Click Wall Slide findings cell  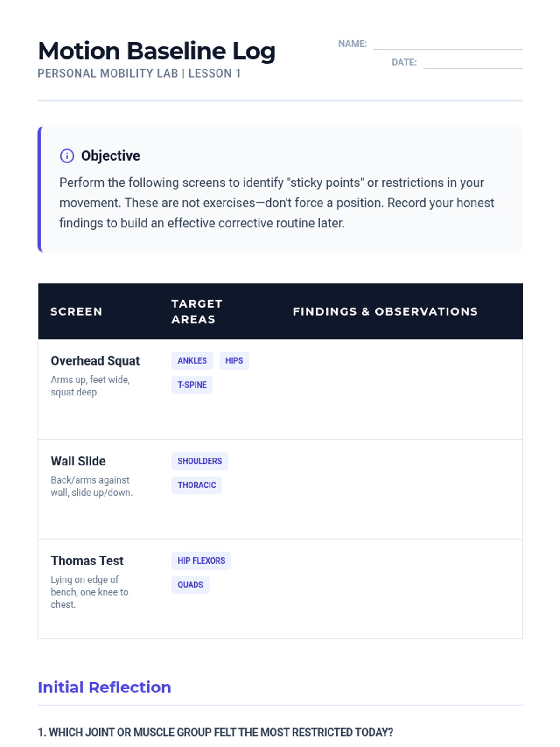point(401,489)
